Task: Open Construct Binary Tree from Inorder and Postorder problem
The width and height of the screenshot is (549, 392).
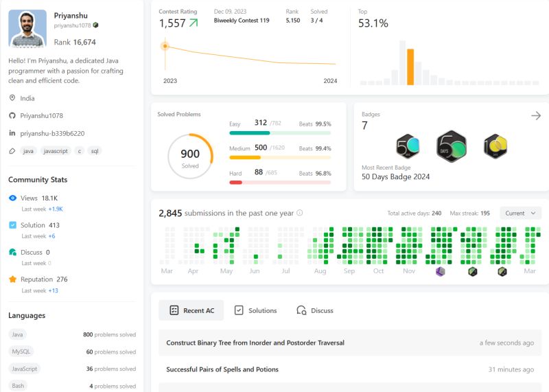Action: click(x=255, y=343)
